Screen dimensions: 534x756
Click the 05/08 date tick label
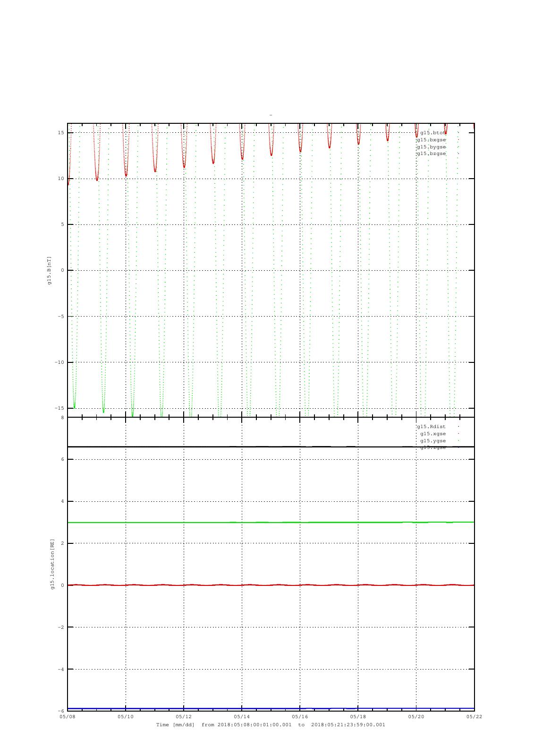pyautogui.click(x=68, y=717)
